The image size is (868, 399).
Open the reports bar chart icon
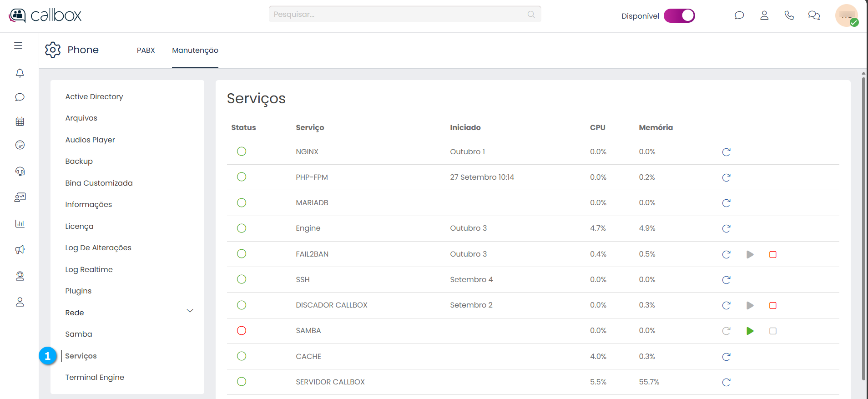20,223
